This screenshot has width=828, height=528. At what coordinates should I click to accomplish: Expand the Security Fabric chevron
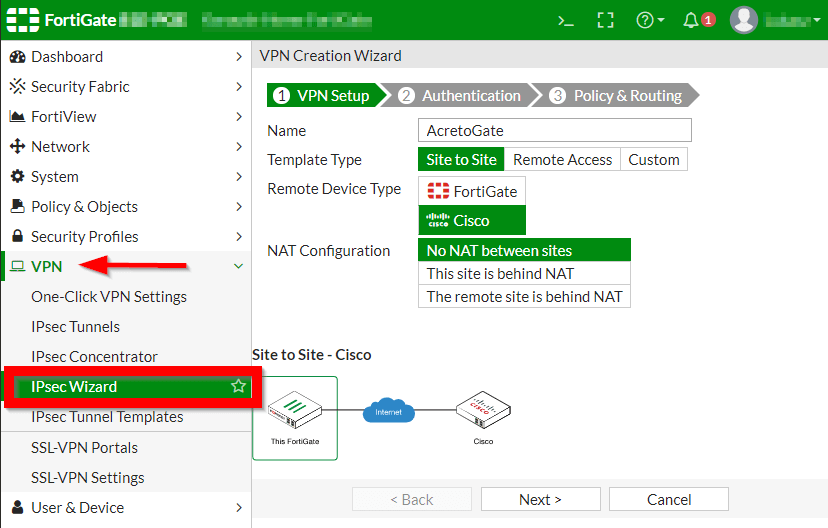click(239, 87)
